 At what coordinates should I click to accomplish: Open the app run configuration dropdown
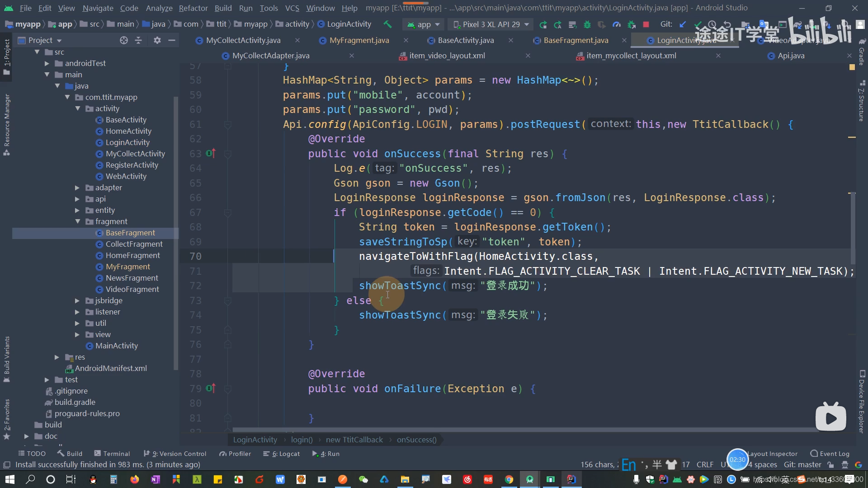423,24
